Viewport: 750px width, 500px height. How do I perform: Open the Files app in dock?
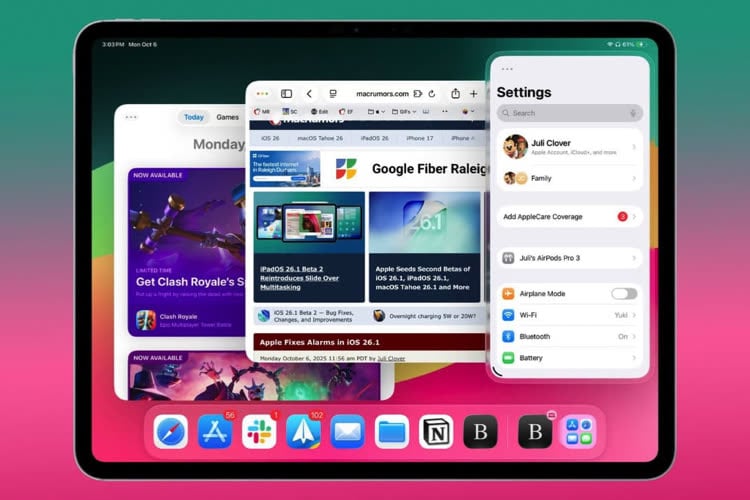[392, 432]
